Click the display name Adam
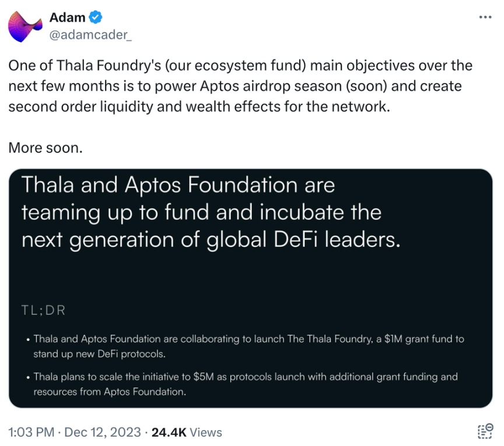Viewport: 504px width, 446px height. click(x=67, y=18)
